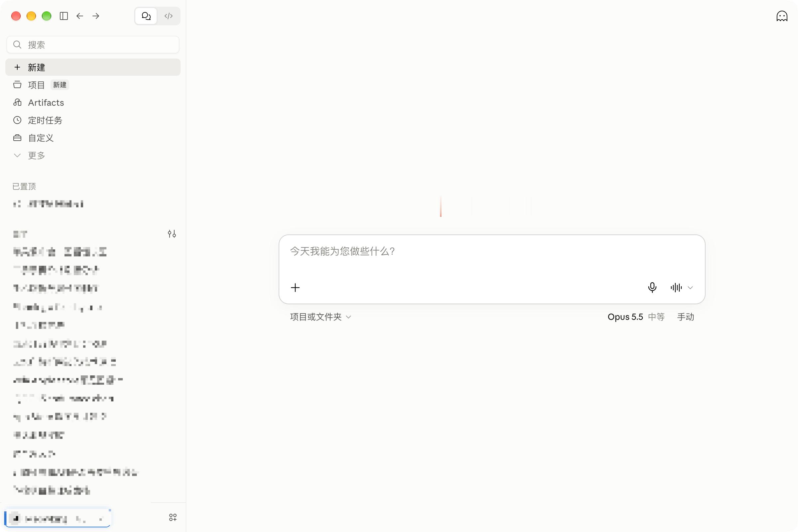Screen dimensions: 798x532
Task: Change the 手动 mode setting
Action: click(686, 317)
